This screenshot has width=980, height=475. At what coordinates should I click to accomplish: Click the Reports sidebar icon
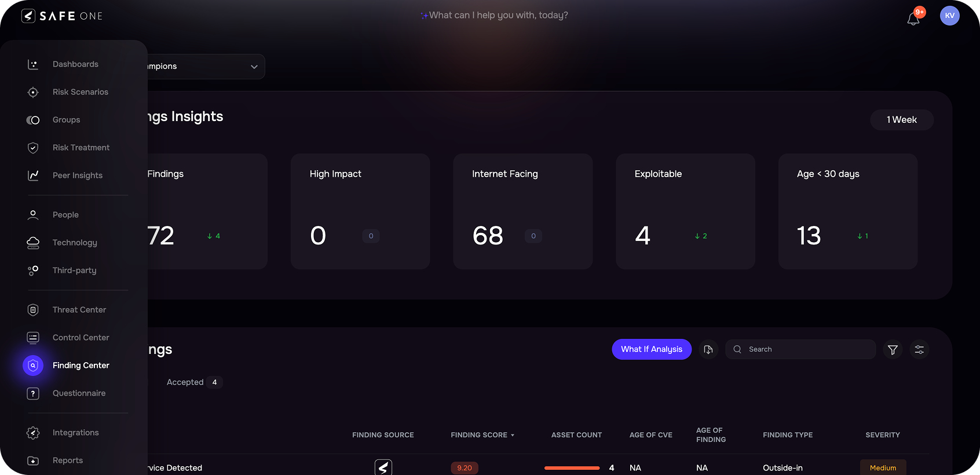tap(33, 461)
